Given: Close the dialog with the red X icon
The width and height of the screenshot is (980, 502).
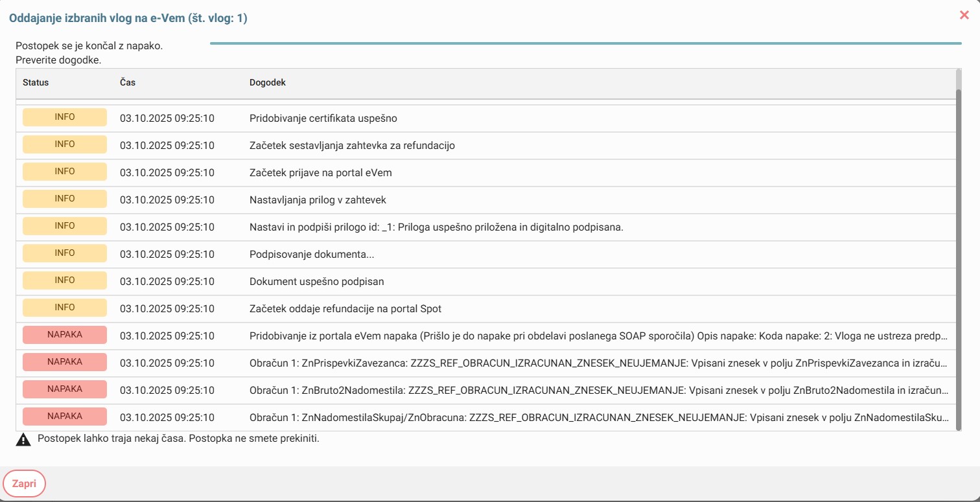Looking at the screenshot, I should (964, 15).
